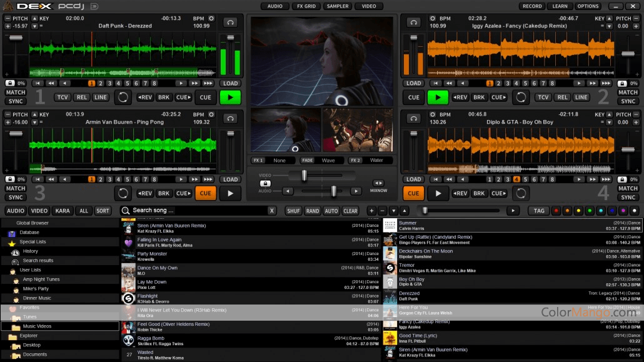This screenshot has height=362, width=644.
Task: Increase deck 1 pitch with plus button
Action: [x=8, y=26]
